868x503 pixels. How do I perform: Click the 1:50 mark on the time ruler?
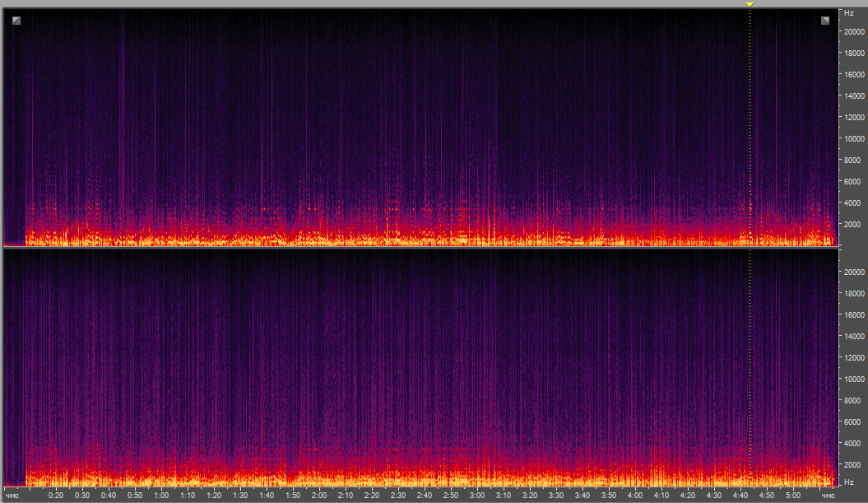click(x=293, y=496)
